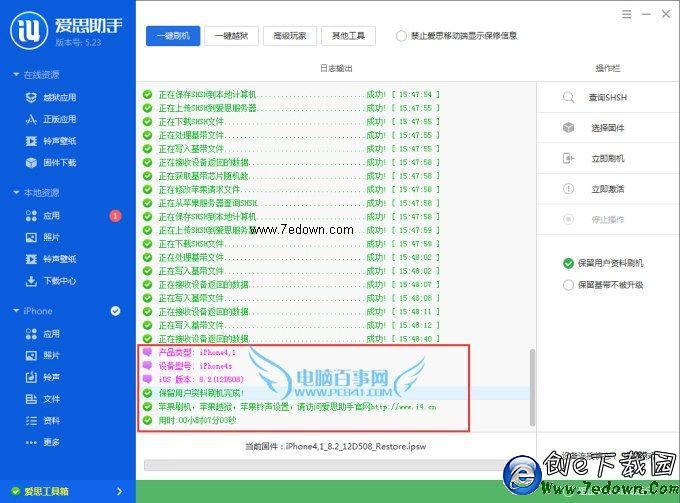Click 查询SHSH in the operations panel
Viewport: 680px width, 503px height.
[x=608, y=98]
